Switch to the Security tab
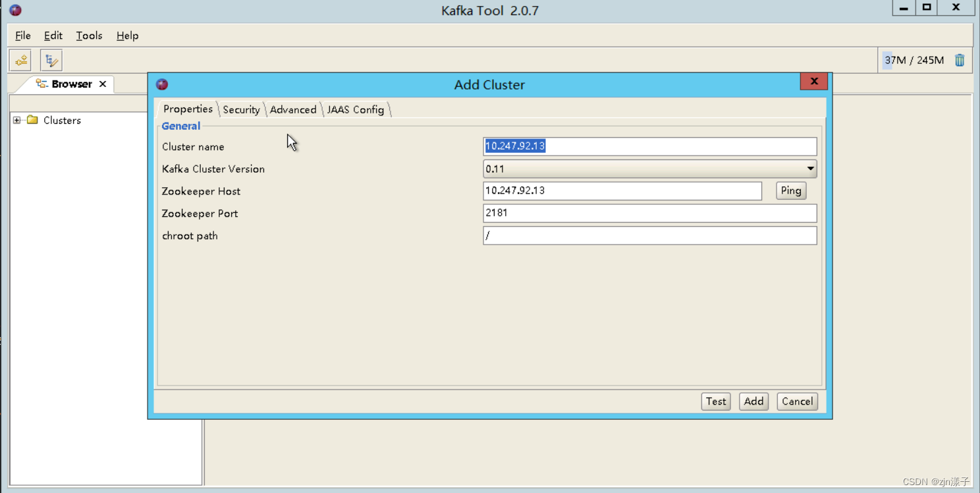This screenshot has width=980, height=493. pos(241,109)
